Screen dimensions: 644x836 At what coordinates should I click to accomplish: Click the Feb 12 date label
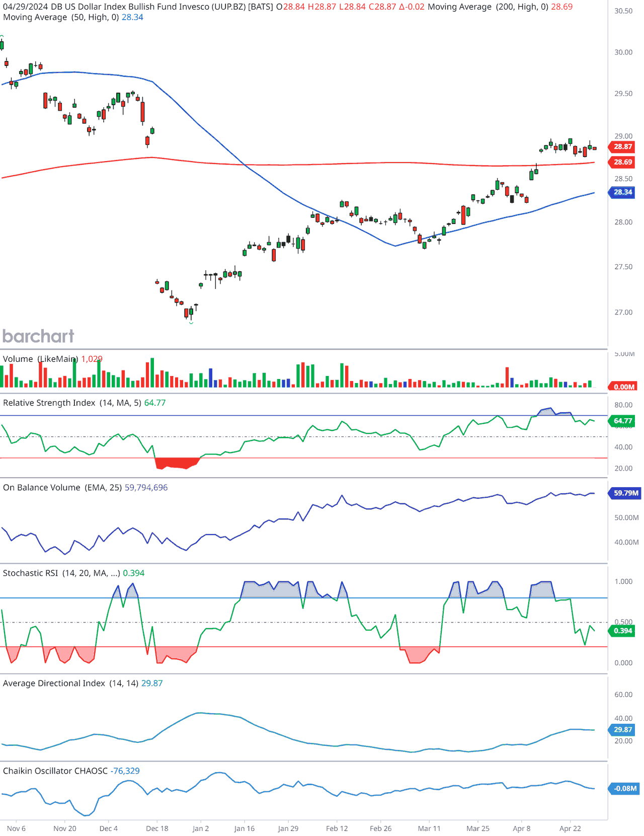337,828
